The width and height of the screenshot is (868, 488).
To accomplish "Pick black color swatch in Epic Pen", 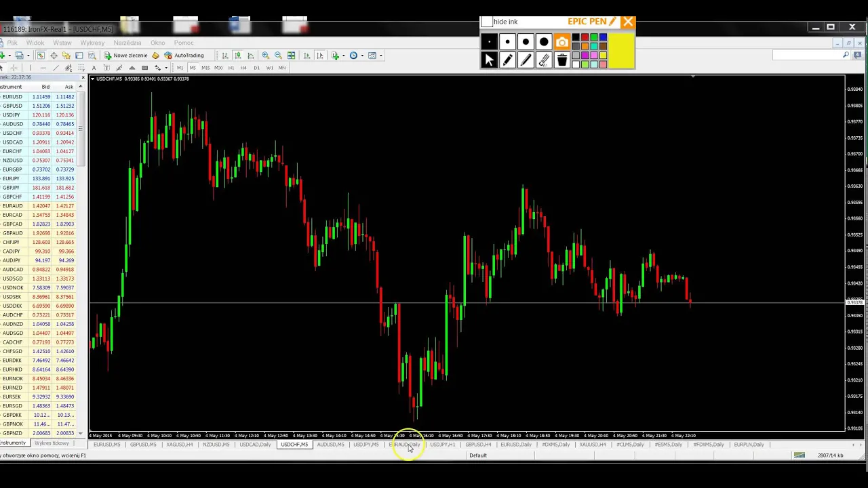I will point(576,38).
